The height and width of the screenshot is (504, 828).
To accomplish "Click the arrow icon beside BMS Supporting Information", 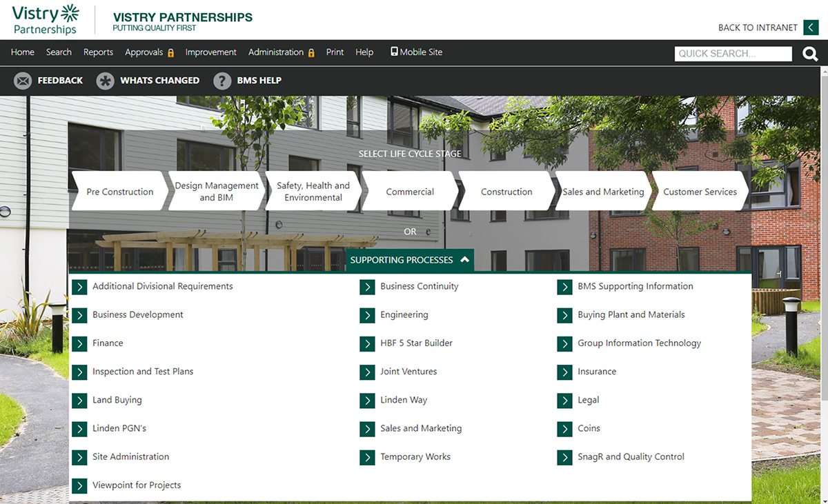I will tap(565, 287).
